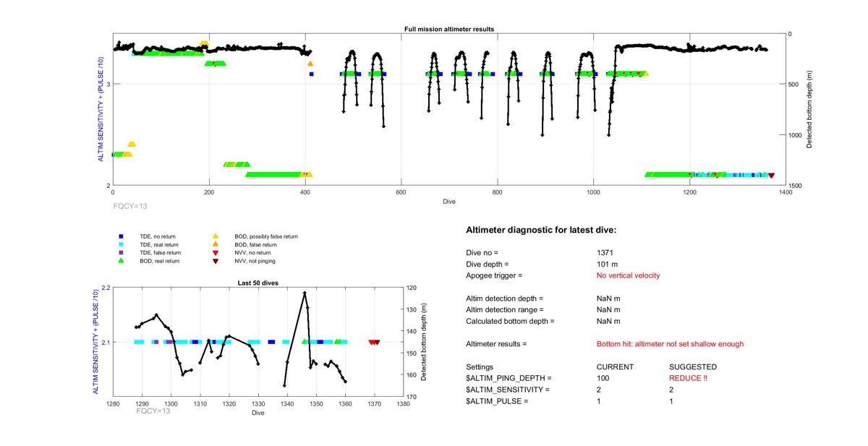868x446 pixels.
Task: Click the red No vertical velocity text
Action: tap(628, 276)
